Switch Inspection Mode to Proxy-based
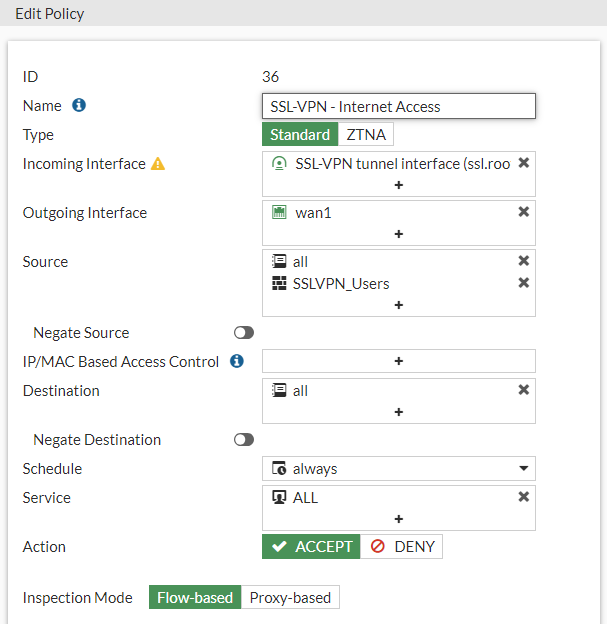 pos(290,598)
